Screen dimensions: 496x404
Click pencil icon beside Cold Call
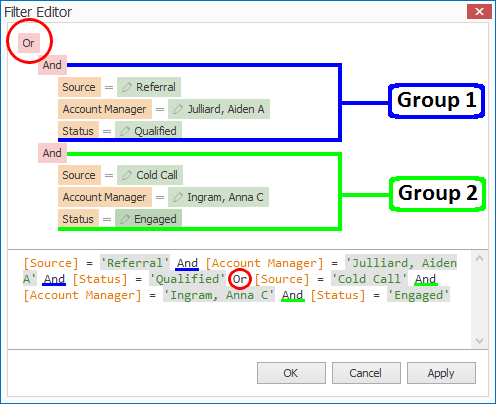[x=127, y=175]
